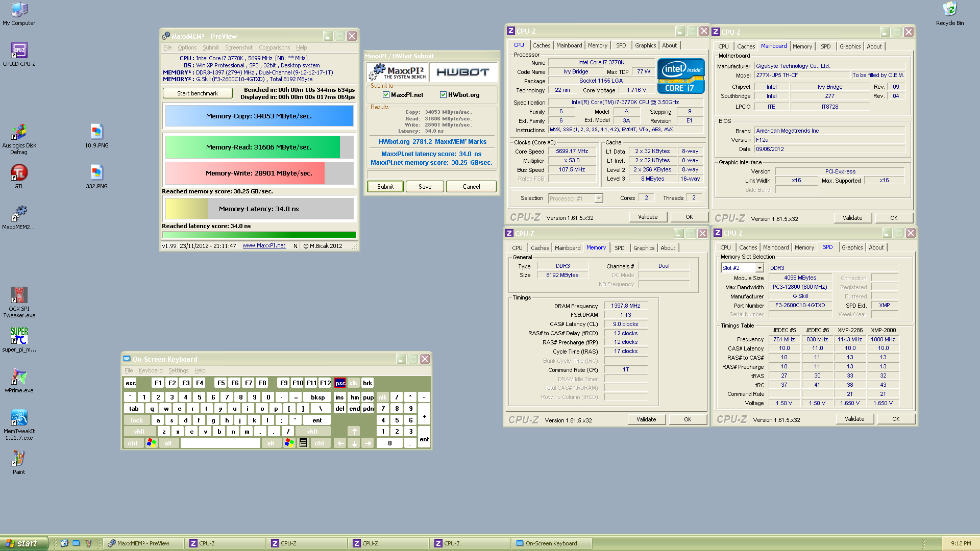Click the psc key on On-Screen Keyboard
The height and width of the screenshot is (551, 980).
(x=340, y=383)
